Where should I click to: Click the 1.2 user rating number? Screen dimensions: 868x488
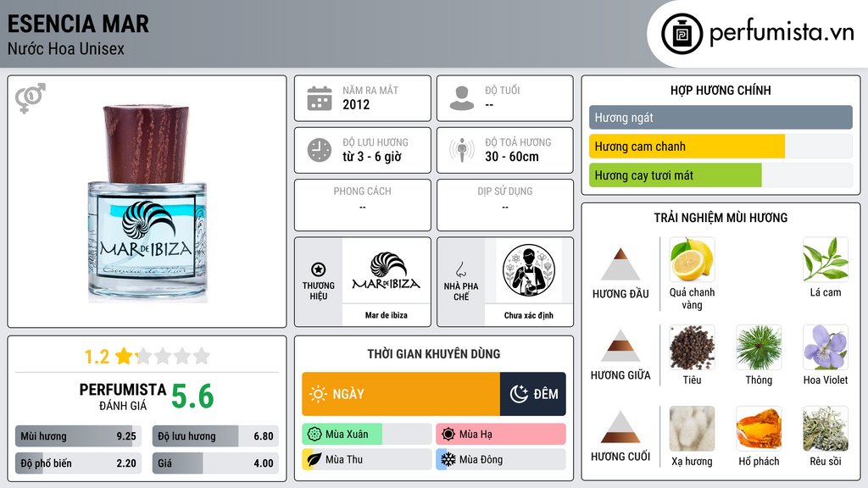[x=97, y=357]
